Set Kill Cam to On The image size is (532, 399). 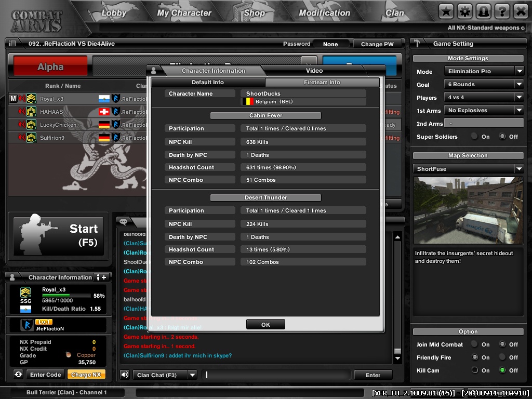tap(475, 370)
